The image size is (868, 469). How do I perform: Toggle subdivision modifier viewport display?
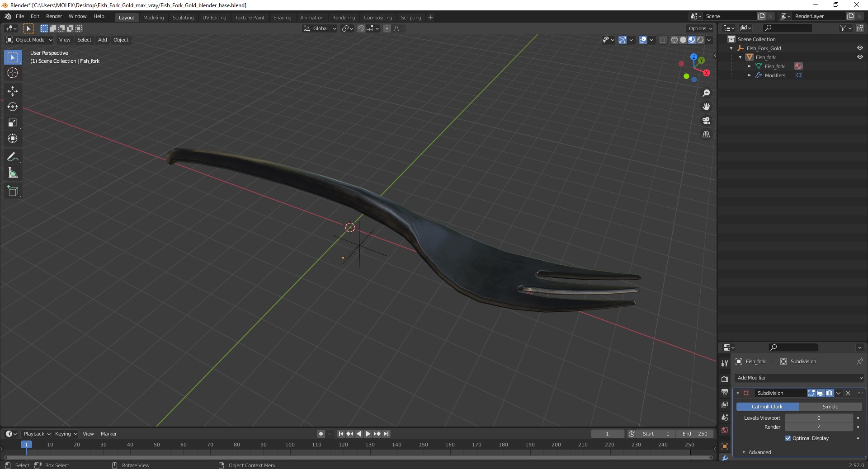pyautogui.click(x=821, y=393)
